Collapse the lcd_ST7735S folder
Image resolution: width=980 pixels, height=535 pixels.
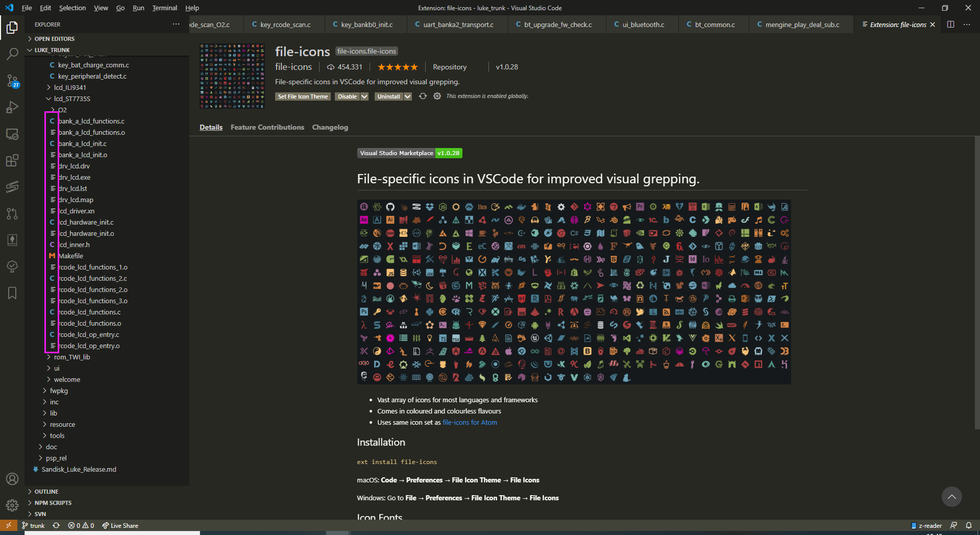[x=72, y=99]
